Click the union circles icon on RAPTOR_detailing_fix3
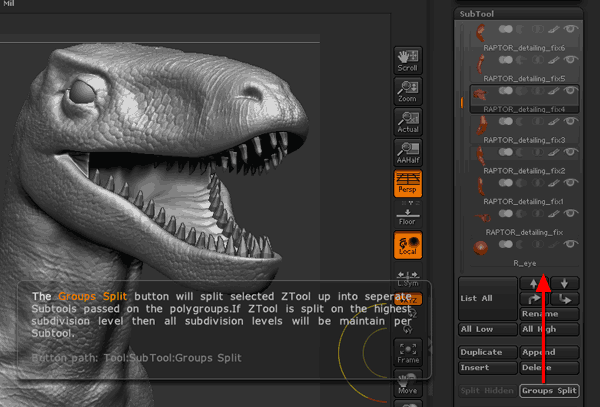Image resolution: width=600 pixels, height=407 pixels. 505,121
